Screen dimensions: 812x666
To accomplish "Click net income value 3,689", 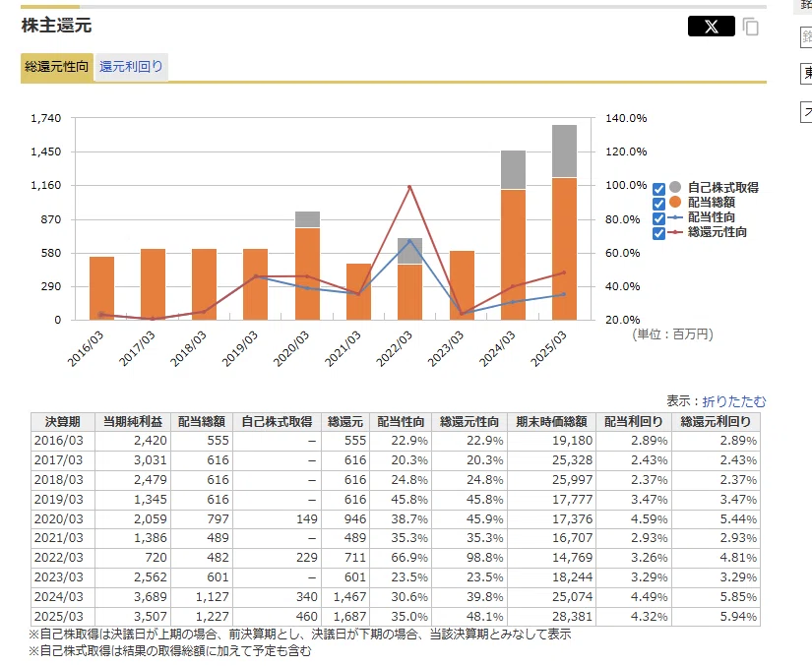I will click(133, 597).
